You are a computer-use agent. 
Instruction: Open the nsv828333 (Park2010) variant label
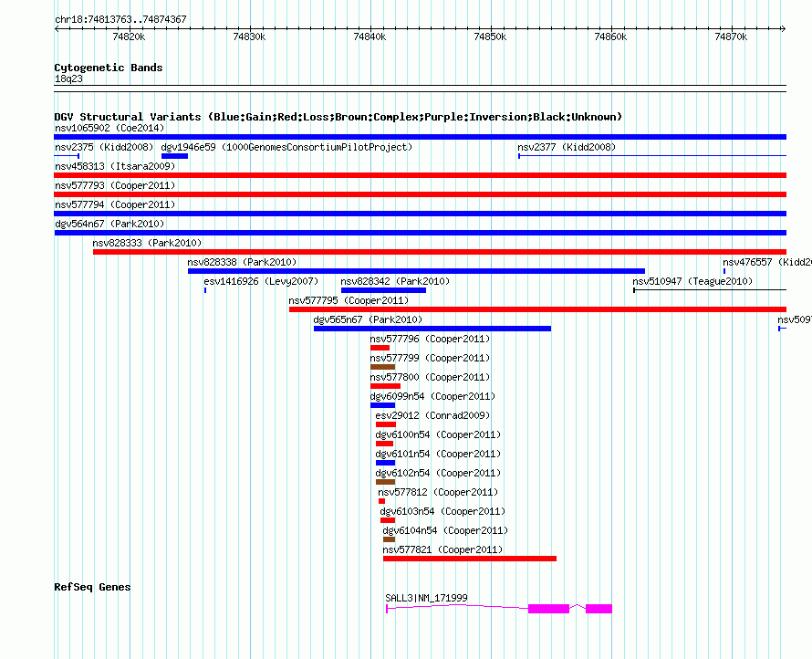tap(147, 243)
